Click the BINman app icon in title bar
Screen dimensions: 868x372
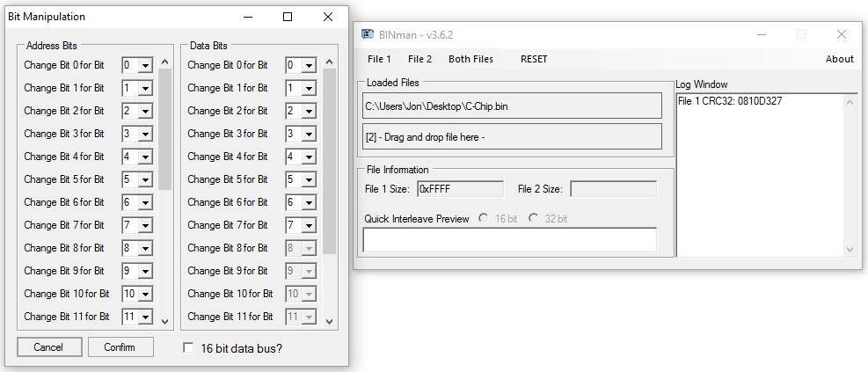368,34
